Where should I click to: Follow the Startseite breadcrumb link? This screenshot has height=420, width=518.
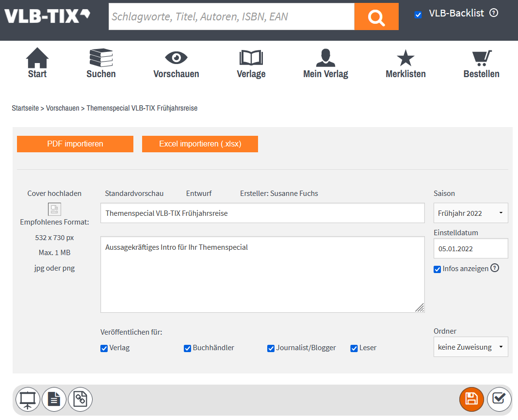tap(25, 108)
